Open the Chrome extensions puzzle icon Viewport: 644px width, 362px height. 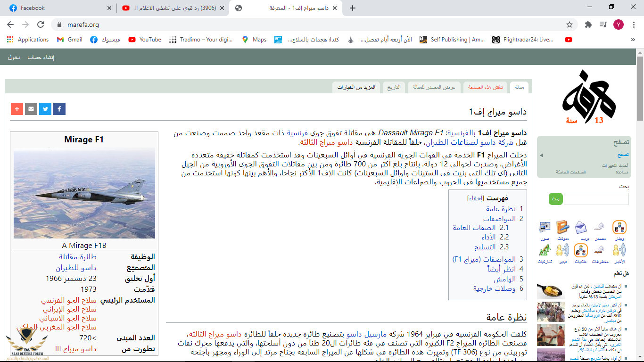(x=588, y=25)
